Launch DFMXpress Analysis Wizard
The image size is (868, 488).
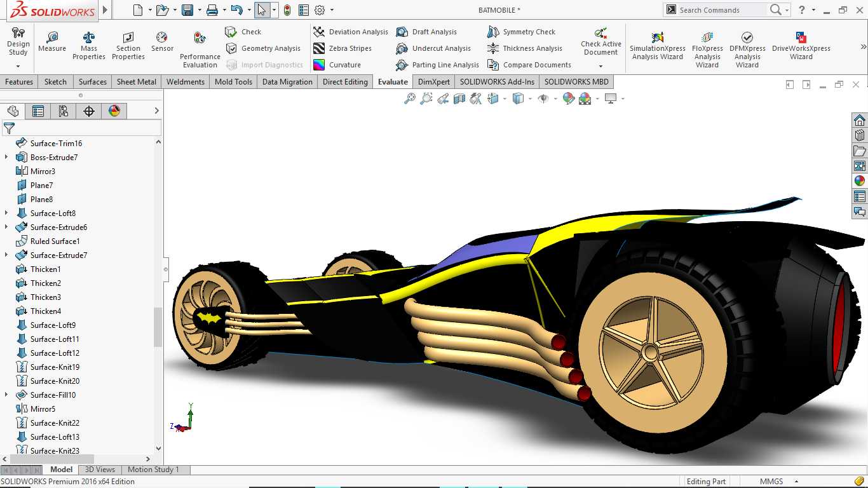[747, 50]
